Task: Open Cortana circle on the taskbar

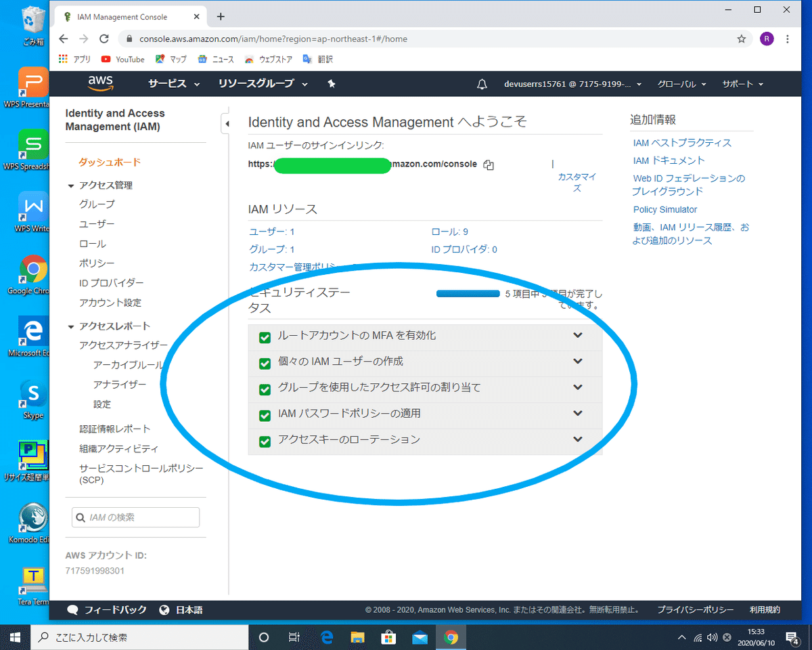Action: pos(264,637)
